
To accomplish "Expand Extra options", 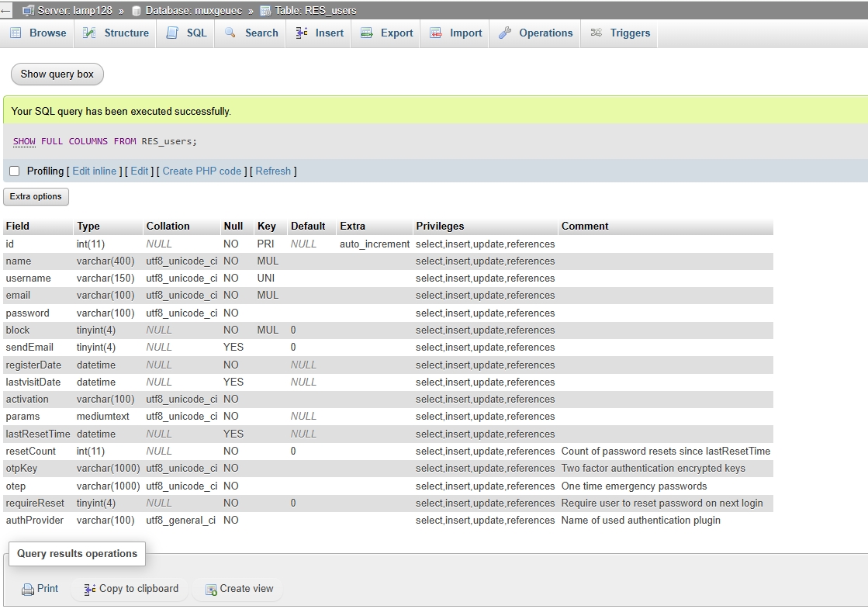I will (36, 197).
